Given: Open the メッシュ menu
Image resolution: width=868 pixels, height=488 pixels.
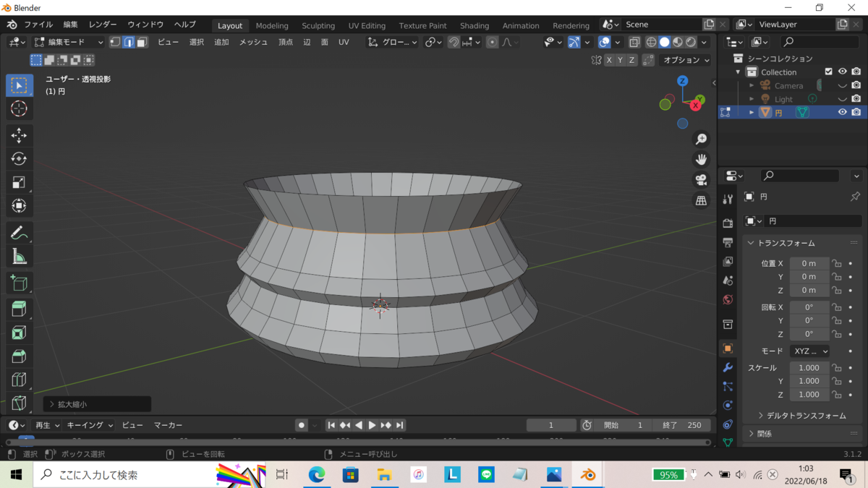Looking at the screenshot, I should coord(253,42).
